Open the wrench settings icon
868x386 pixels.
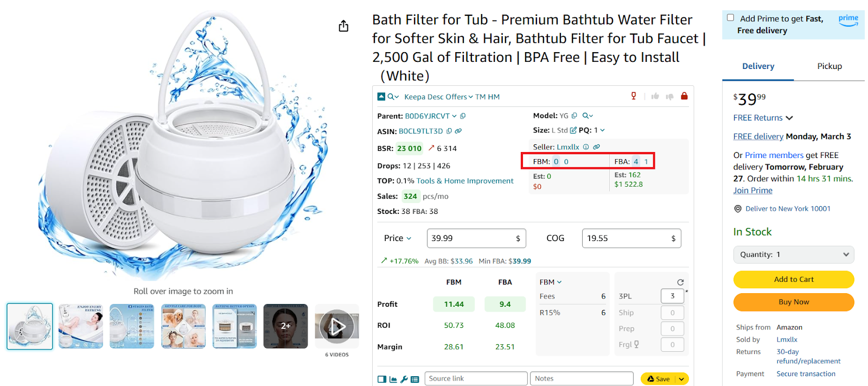point(404,379)
